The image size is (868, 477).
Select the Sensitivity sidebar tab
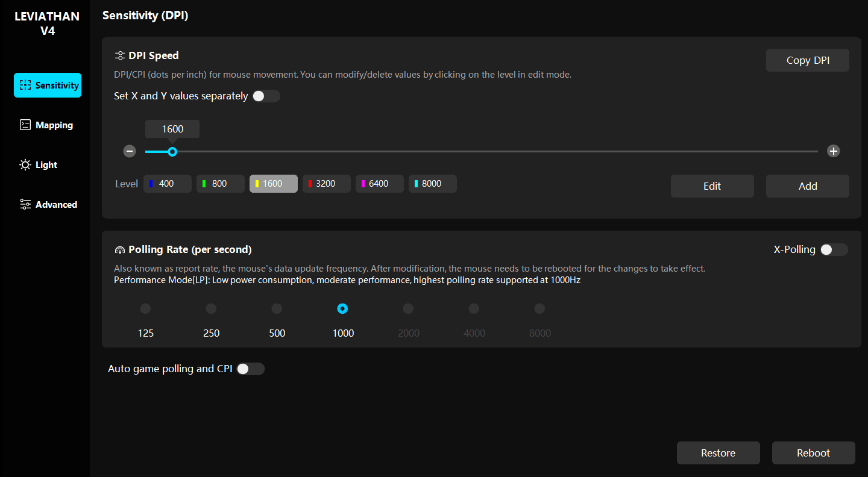48,86
